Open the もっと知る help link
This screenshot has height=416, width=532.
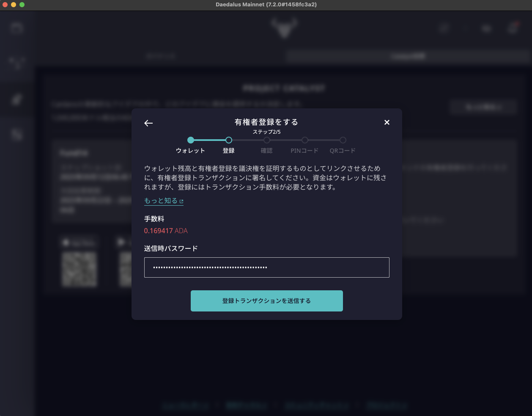(161, 201)
